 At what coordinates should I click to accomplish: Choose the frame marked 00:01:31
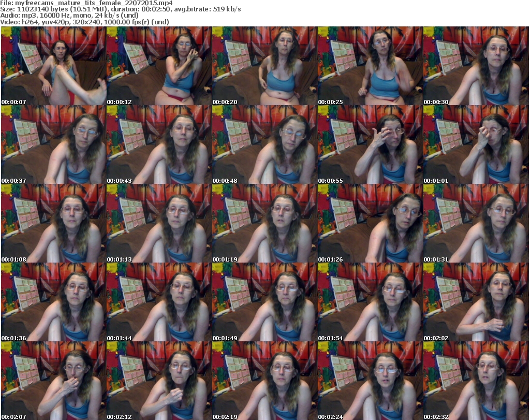(476, 224)
